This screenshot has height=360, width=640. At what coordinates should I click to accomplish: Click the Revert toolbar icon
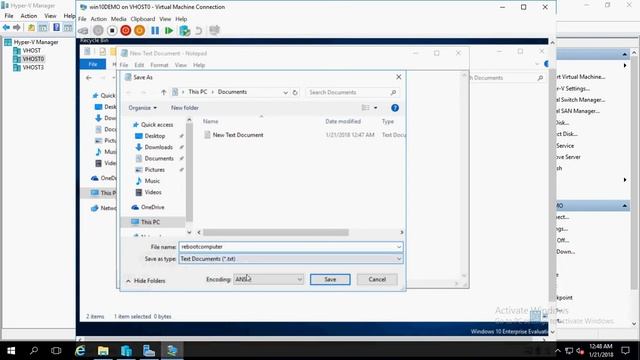tap(199, 31)
